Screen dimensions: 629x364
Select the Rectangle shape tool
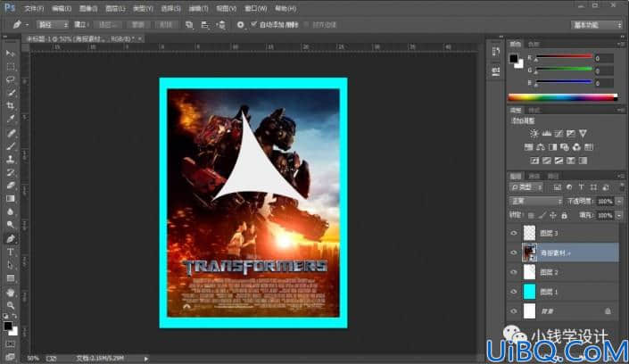pos(11,278)
